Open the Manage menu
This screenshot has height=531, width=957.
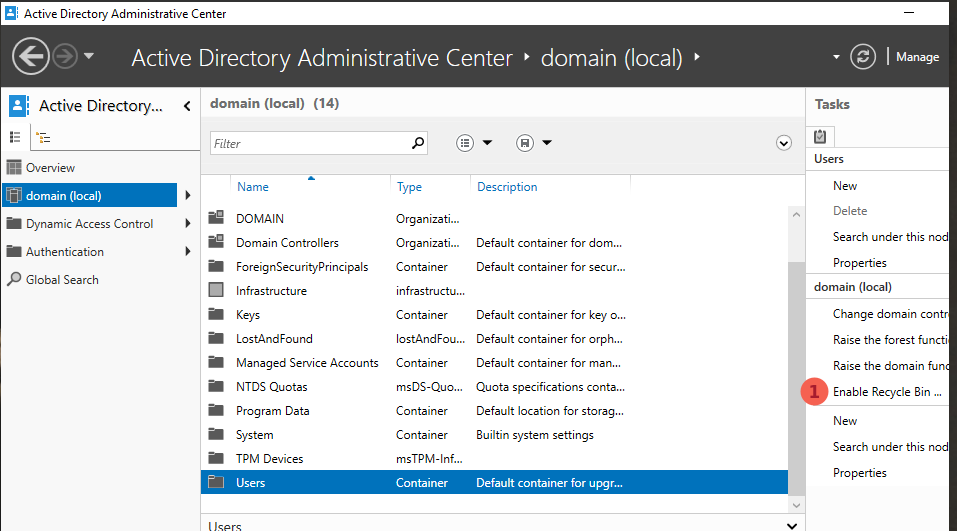917,57
